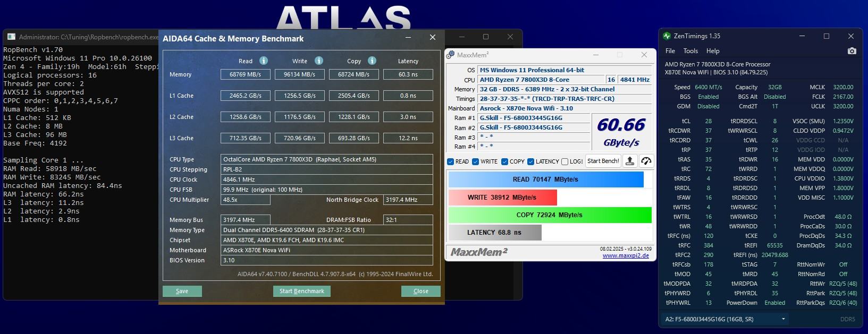
Task: Click the ZenTimings screenshot camera icon
Action: (852, 51)
